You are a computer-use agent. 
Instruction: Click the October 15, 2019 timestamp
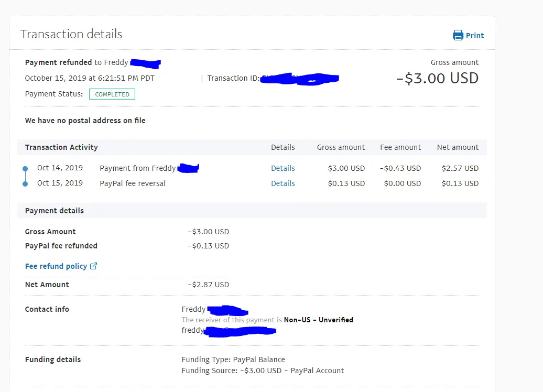[90, 78]
